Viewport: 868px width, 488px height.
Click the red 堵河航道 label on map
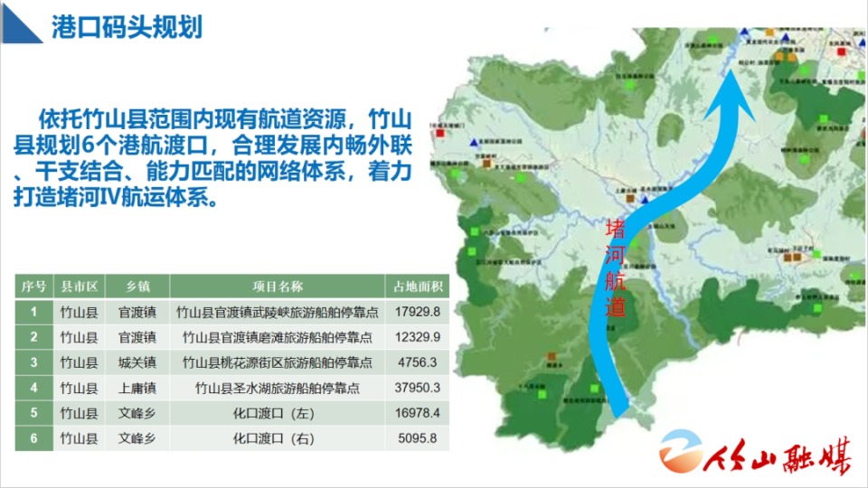615,267
